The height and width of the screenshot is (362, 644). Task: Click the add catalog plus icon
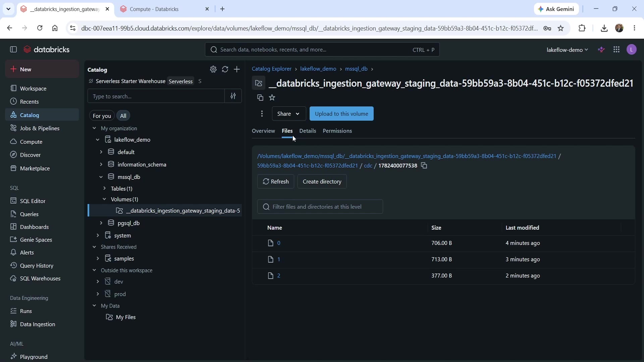[x=237, y=69]
